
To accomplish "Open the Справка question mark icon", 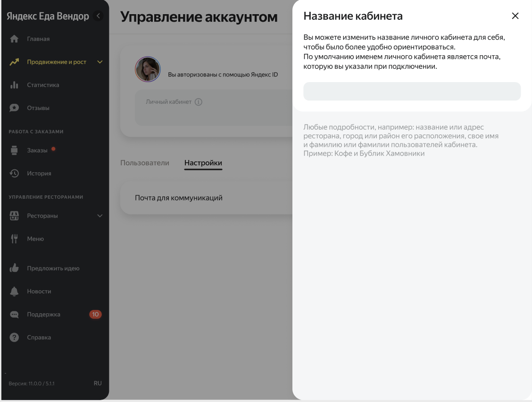I will tap(14, 337).
